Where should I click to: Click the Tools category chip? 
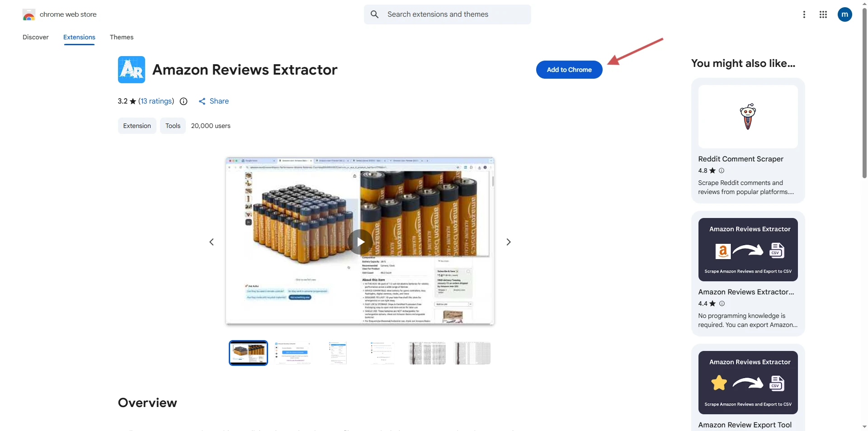(x=173, y=126)
